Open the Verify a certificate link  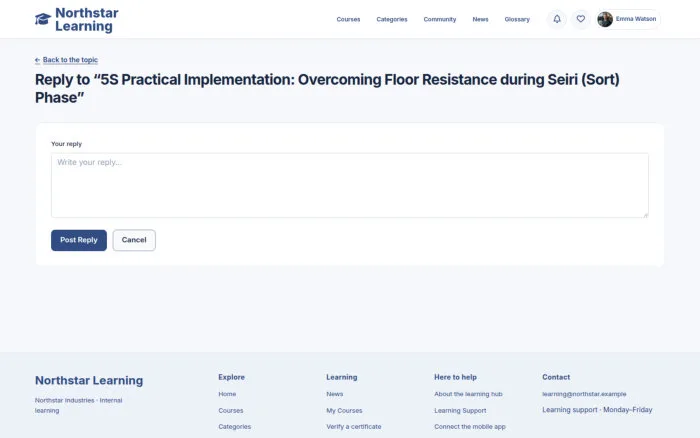coord(354,427)
